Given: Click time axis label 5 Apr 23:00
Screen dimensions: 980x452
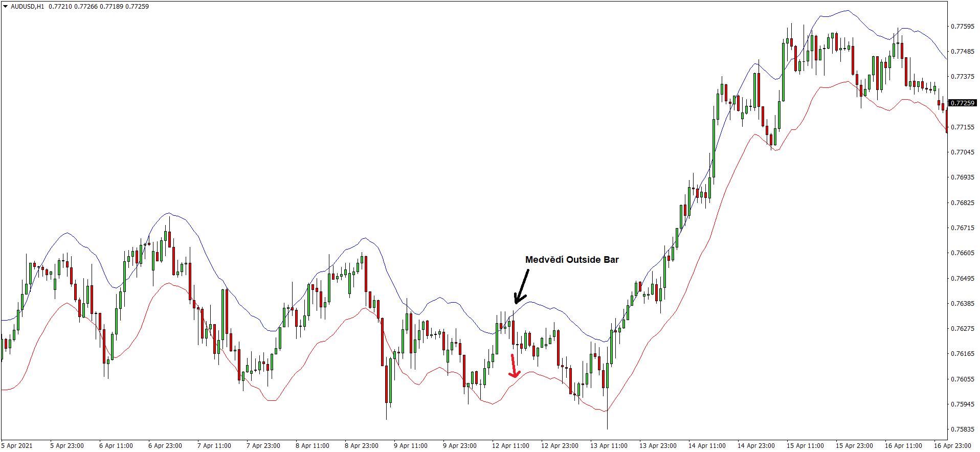Looking at the screenshot, I should pyautogui.click(x=67, y=445).
